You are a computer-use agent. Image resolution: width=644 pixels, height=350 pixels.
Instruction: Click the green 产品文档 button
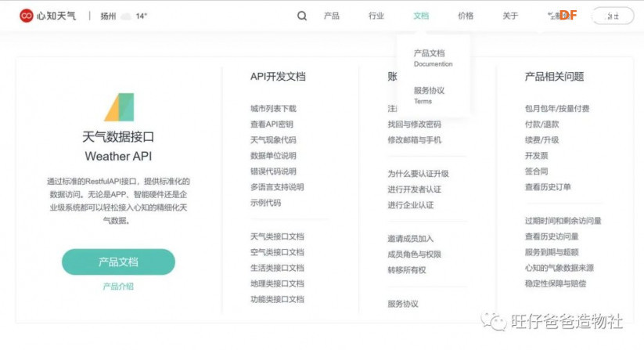(118, 262)
